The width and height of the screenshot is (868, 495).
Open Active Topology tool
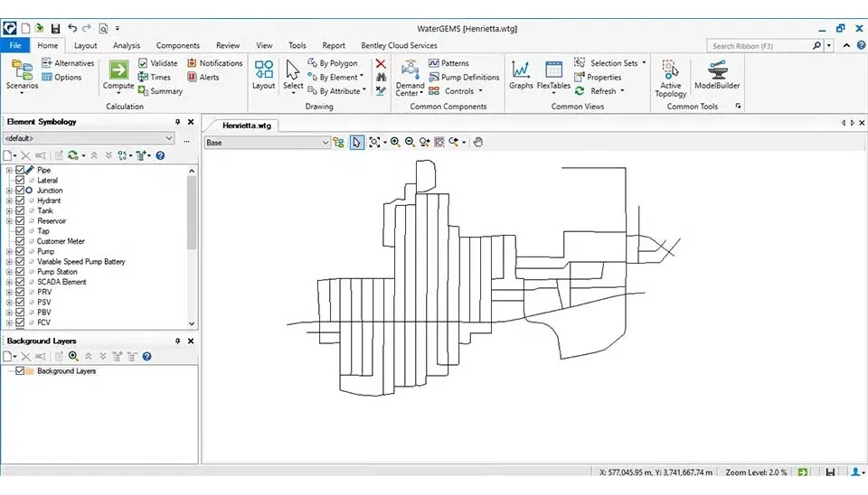coord(670,79)
